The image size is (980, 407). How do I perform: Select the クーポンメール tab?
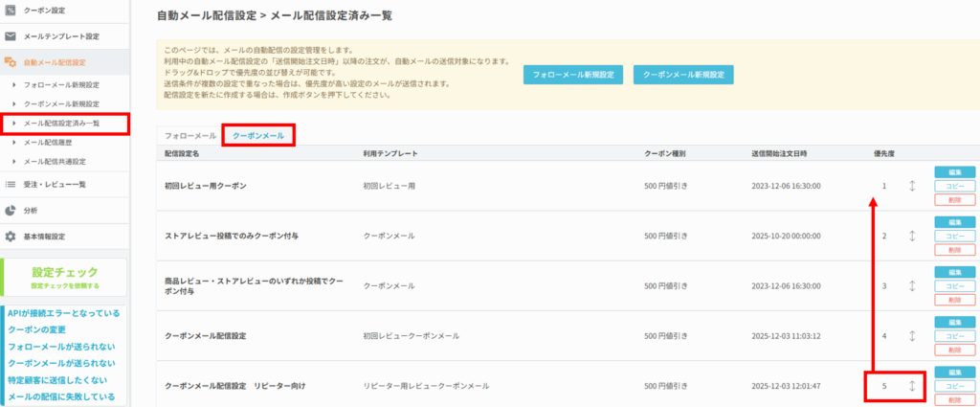click(x=258, y=136)
